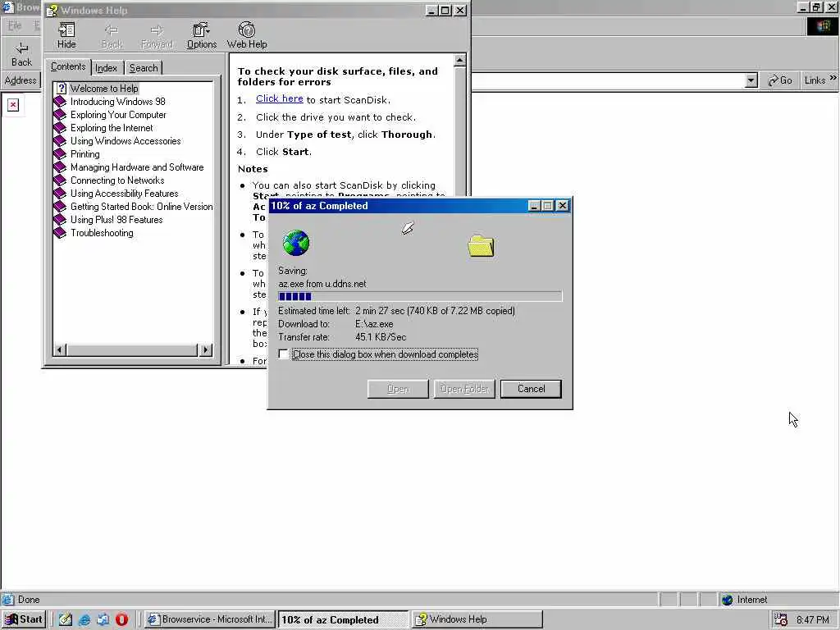Open Web Help from the Help toolbar

click(246, 30)
